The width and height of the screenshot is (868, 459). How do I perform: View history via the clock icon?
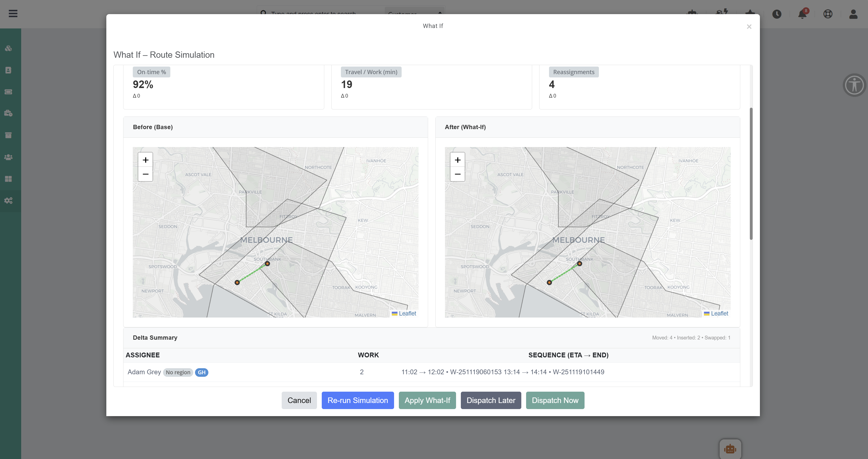(777, 14)
